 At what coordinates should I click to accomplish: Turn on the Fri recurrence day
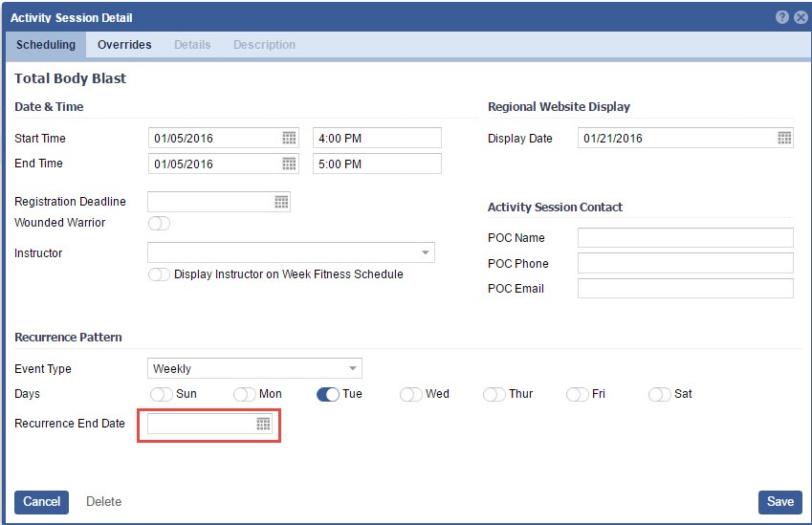pyautogui.click(x=577, y=394)
